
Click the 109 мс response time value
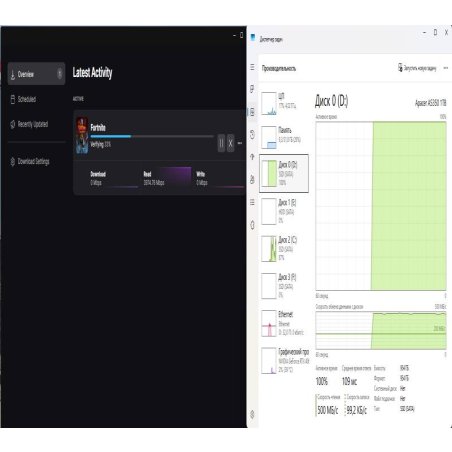(349, 381)
